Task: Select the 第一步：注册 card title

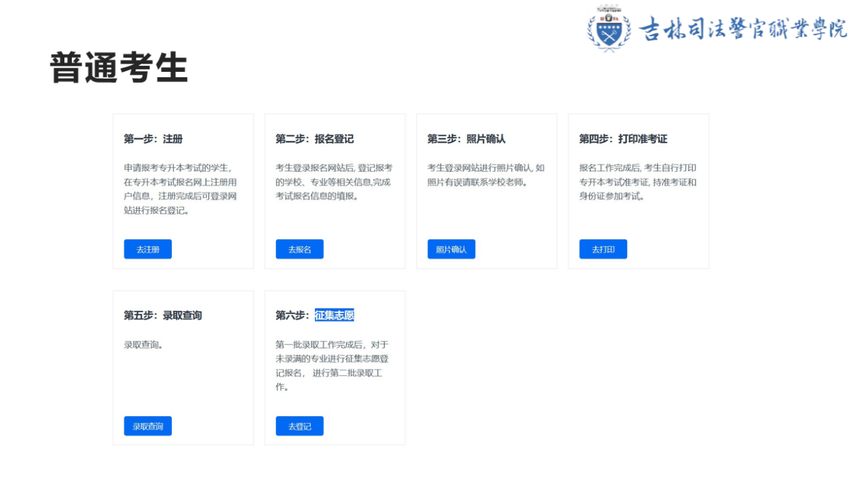Action: (x=153, y=139)
